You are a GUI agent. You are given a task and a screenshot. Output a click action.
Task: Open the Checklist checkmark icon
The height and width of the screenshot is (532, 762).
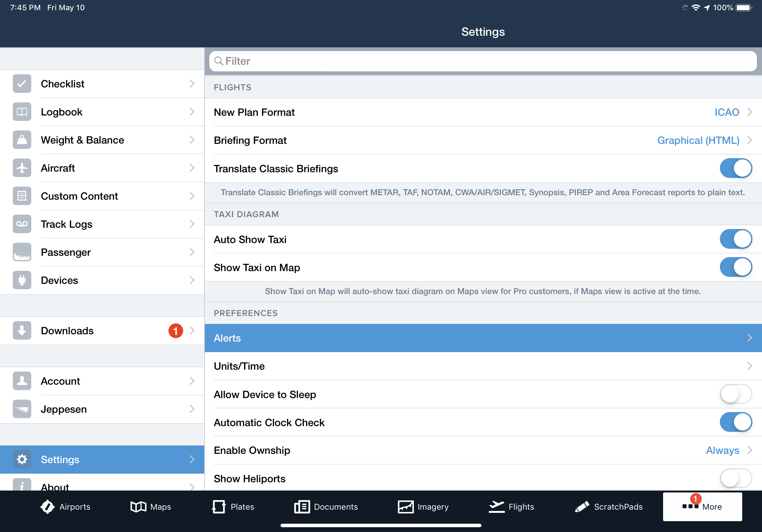tap(22, 84)
